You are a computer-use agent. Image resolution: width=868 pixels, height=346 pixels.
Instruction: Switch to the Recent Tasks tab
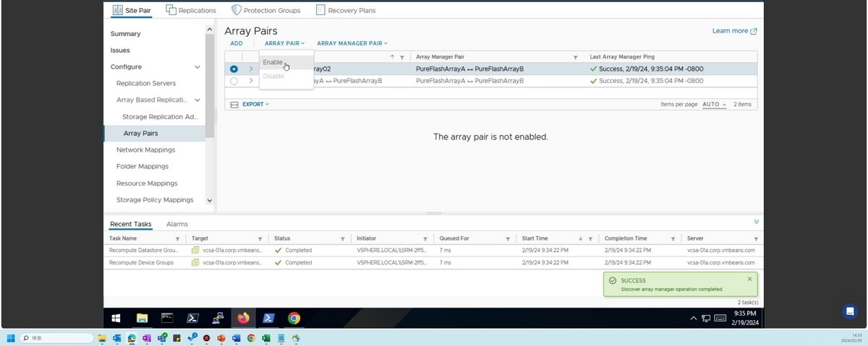click(x=131, y=225)
